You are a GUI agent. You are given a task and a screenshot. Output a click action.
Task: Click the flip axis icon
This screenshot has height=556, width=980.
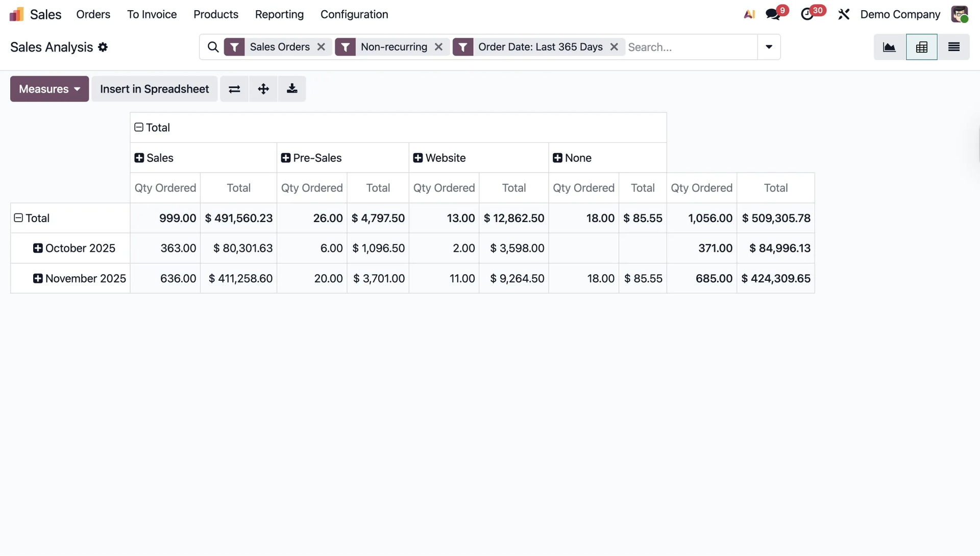[234, 89]
